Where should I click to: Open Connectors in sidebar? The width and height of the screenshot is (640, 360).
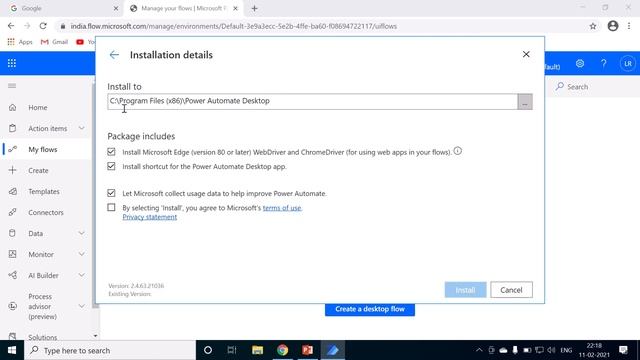coord(46,213)
